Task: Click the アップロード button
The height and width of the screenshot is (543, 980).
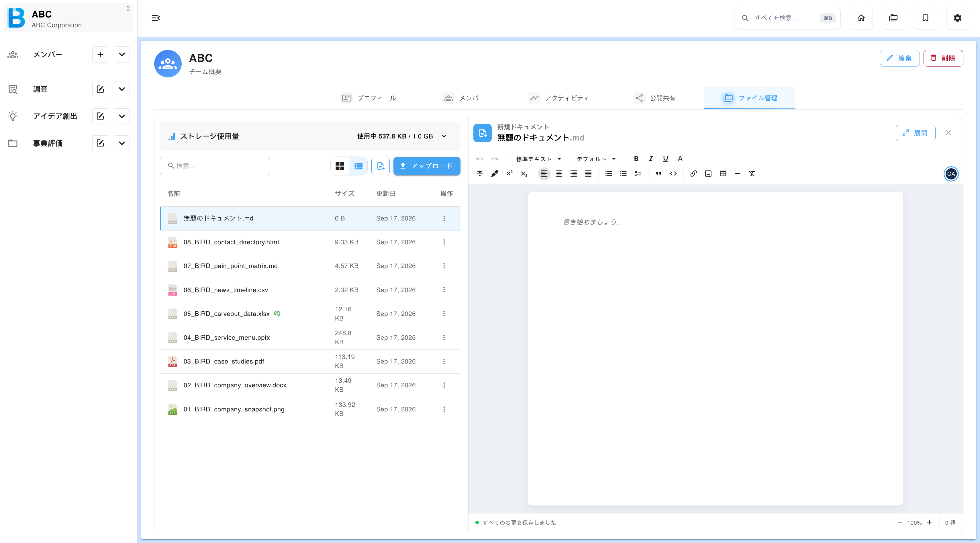Action: 427,166
